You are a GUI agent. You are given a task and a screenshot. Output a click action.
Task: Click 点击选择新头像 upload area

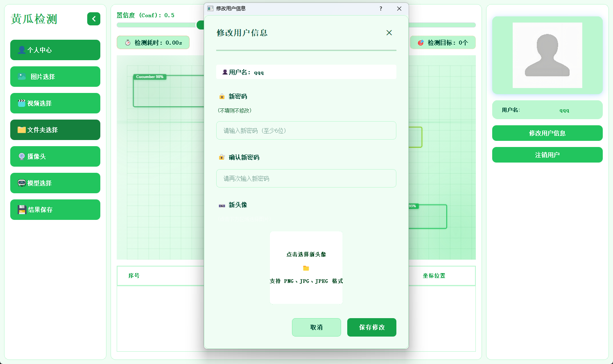coord(306,267)
